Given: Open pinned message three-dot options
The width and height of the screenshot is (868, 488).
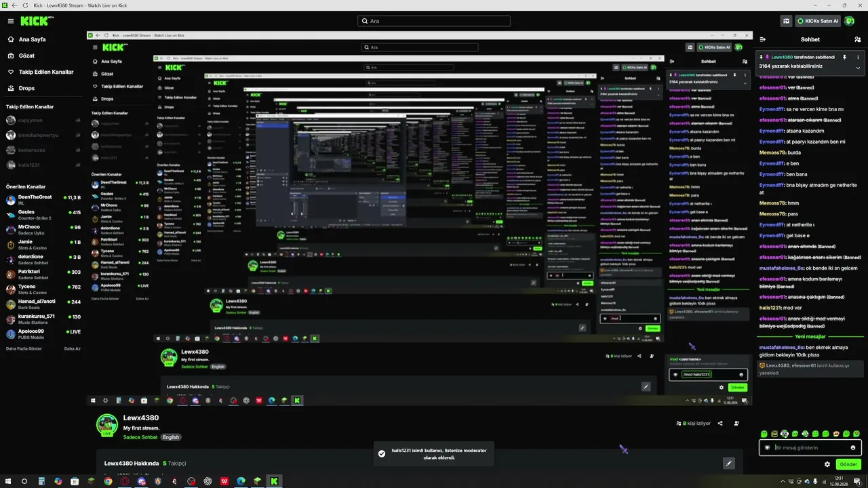Looking at the screenshot, I should (858, 57).
